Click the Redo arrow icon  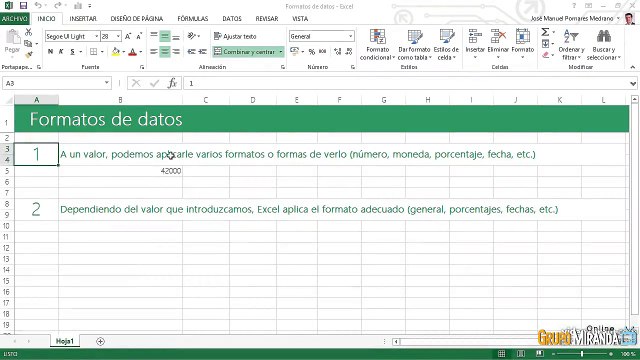pyautogui.click(x=58, y=6)
